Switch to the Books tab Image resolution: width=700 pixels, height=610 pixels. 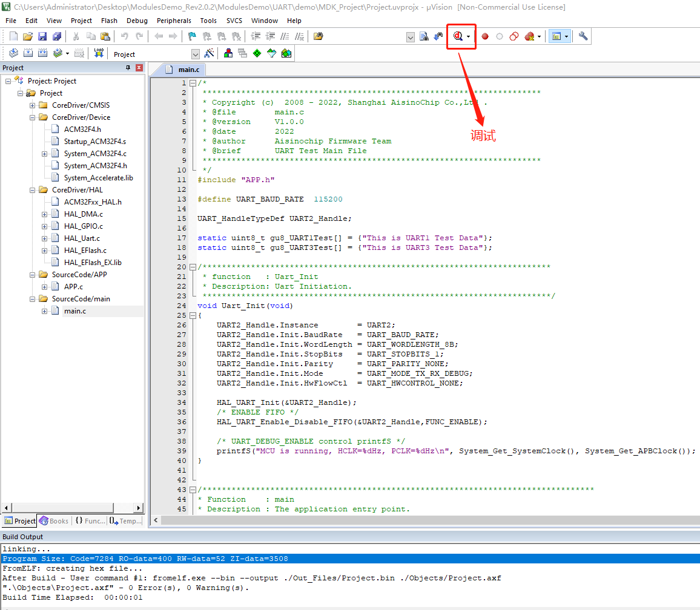coord(54,521)
